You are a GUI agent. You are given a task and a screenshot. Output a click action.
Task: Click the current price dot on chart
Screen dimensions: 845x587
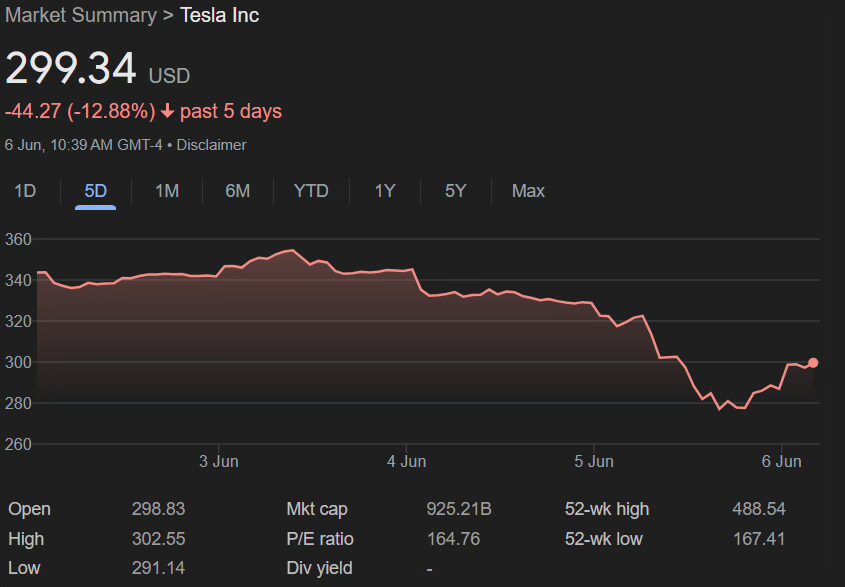pos(813,363)
